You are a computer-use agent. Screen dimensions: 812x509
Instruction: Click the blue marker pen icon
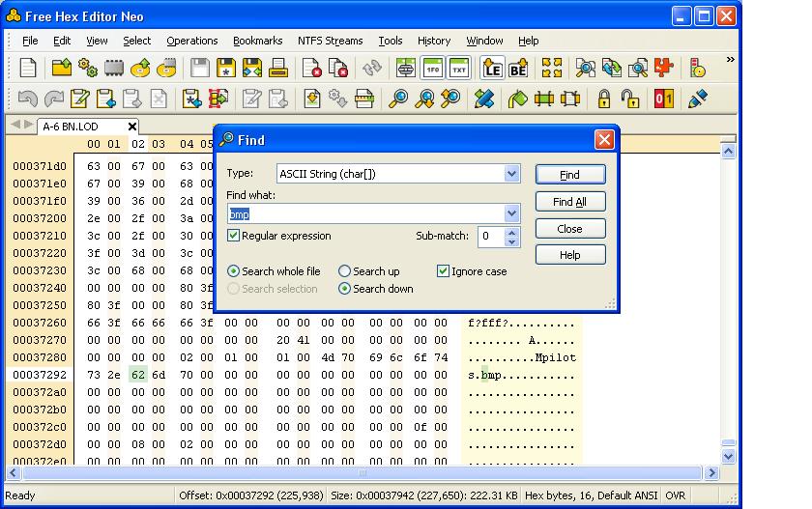coord(698,99)
